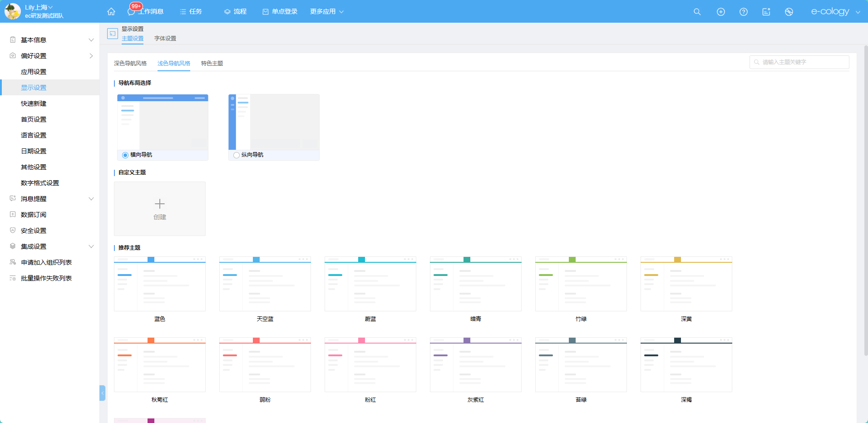Image resolution: width=868 pixels, height=423 pixels.
Task: Click the plus icon to create custom theme
Action: coord(160,204)
